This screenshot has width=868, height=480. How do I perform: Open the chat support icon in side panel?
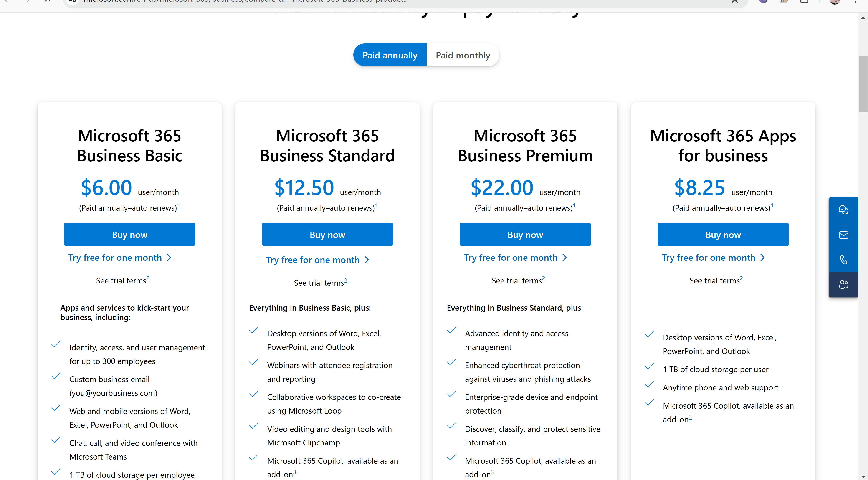[x=843, y=210]
